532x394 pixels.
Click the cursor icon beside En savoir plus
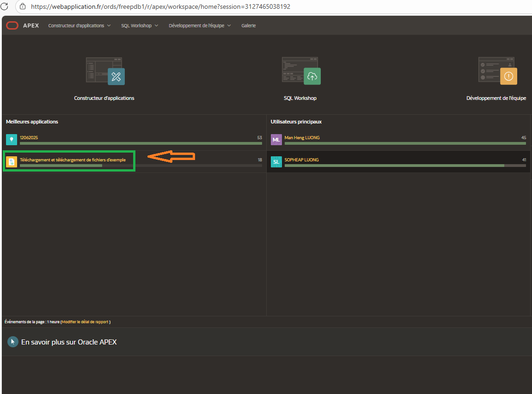[x=12, y=342]
